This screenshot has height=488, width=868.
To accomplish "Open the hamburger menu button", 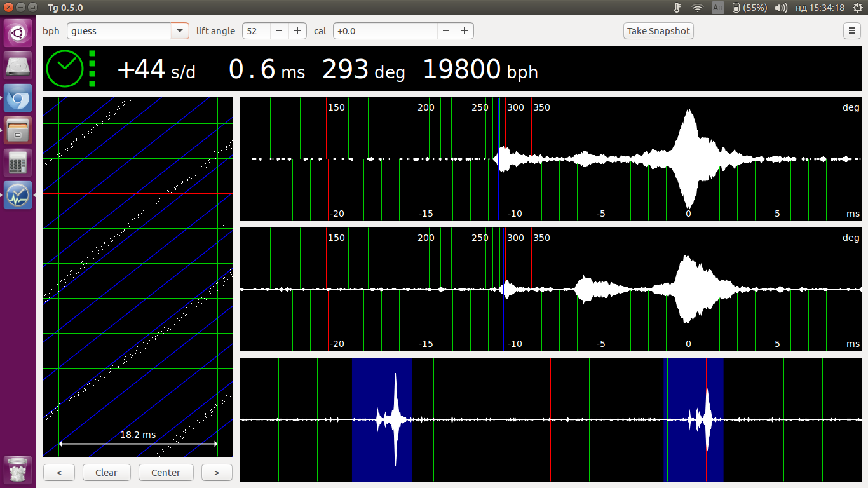I will 851,30.
